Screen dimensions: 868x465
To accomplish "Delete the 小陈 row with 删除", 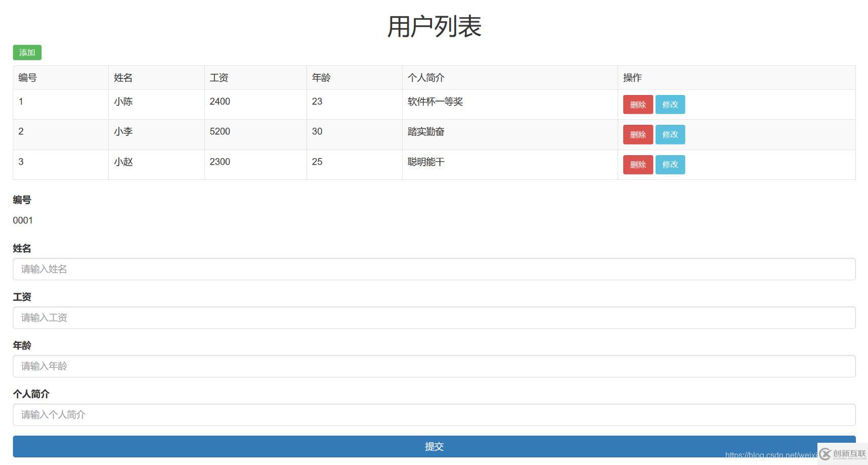I will pyautogui.click(x=638, y=105).
